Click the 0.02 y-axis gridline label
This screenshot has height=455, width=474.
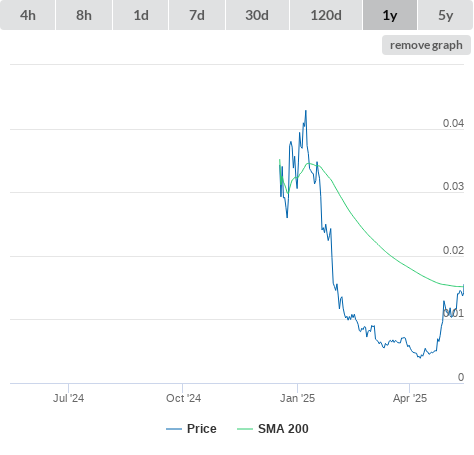pos(453,250)
